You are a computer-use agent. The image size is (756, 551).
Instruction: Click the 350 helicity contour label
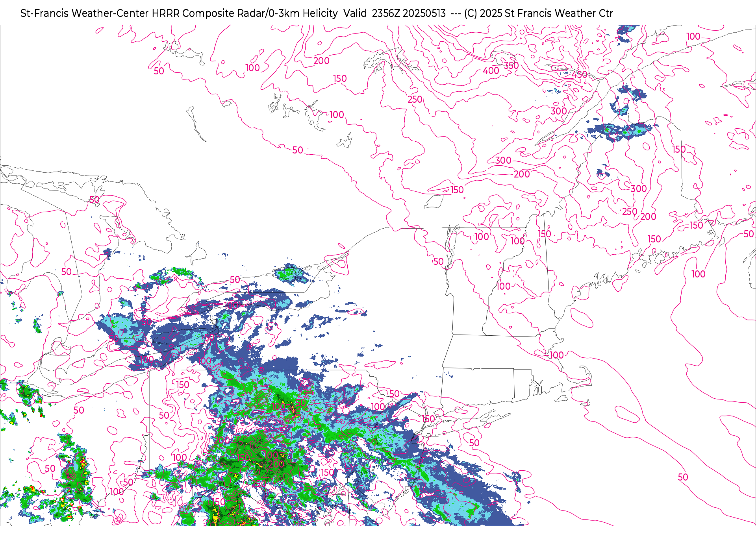pos(511,65)
